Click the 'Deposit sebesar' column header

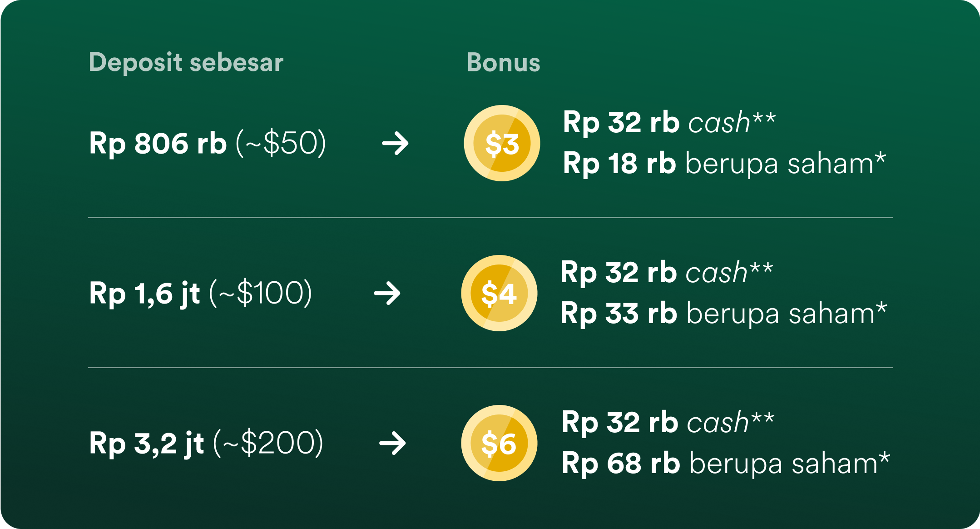click(186, 62)
